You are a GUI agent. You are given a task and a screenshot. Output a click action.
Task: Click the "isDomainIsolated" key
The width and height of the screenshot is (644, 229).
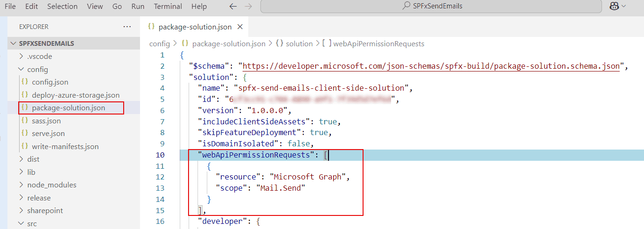238,143
